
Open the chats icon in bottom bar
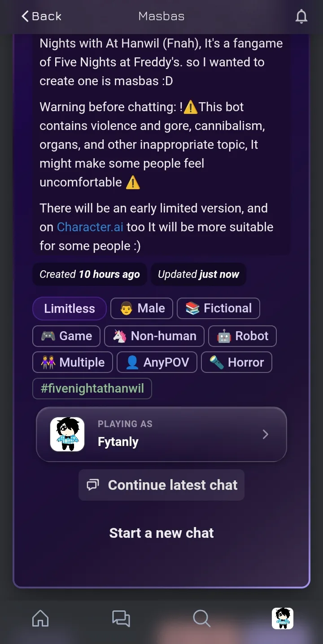click(x=121, y=618)
